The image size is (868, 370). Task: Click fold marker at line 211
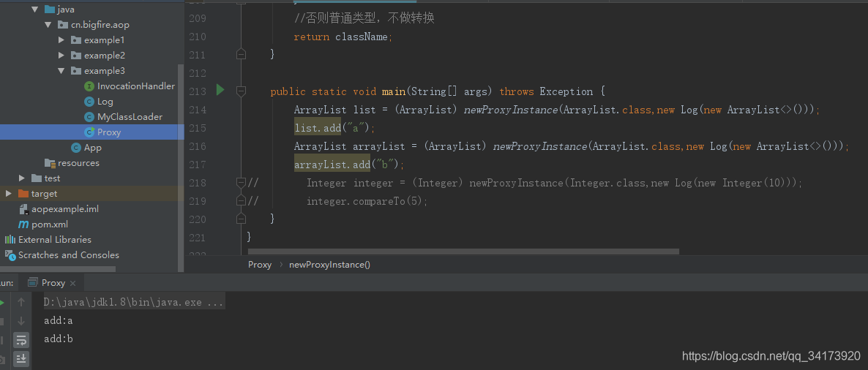[x=241, y=53]
